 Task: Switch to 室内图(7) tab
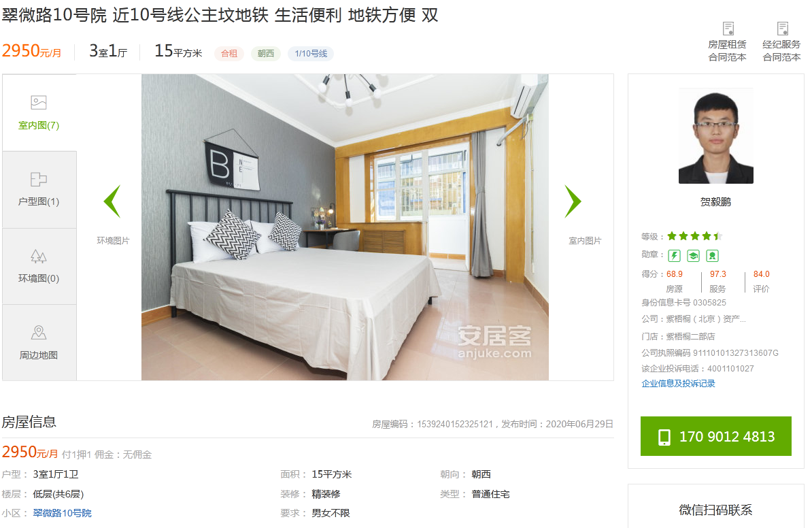[x=39, y=113]
